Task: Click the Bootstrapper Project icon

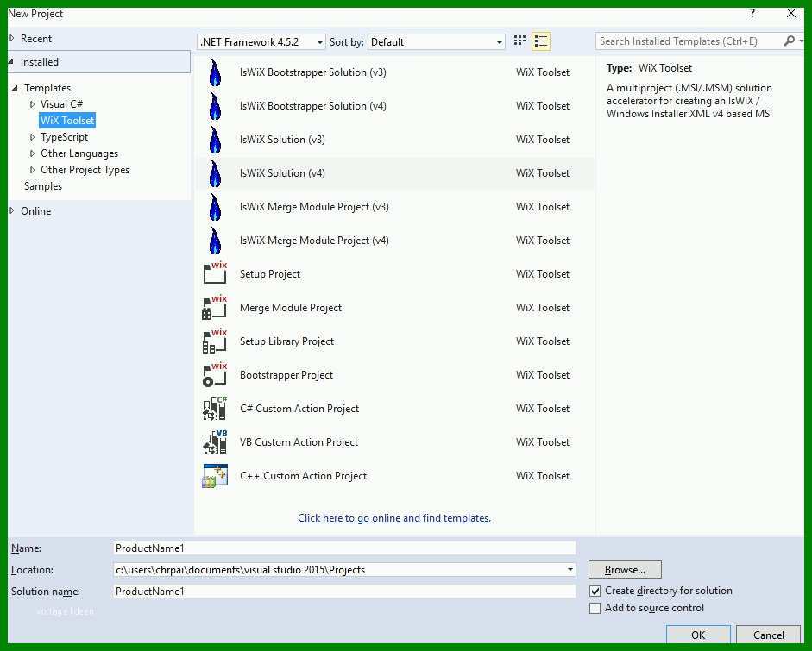Action: click(215, 374)
